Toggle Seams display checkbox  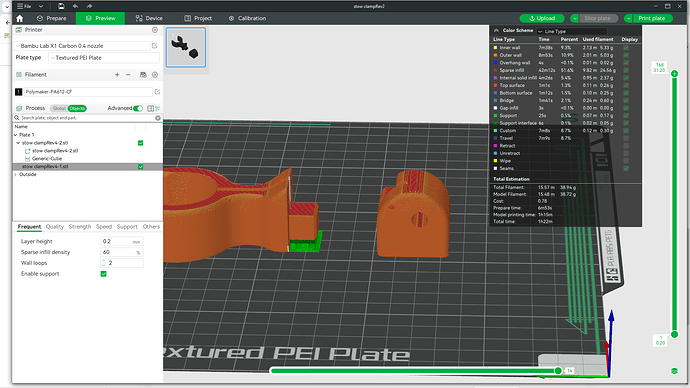626,168
